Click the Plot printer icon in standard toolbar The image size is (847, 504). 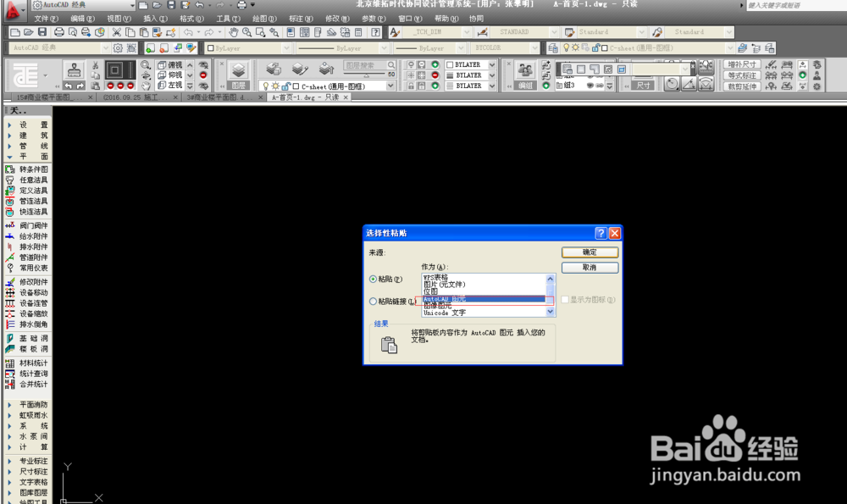click(x=59, y=32)
